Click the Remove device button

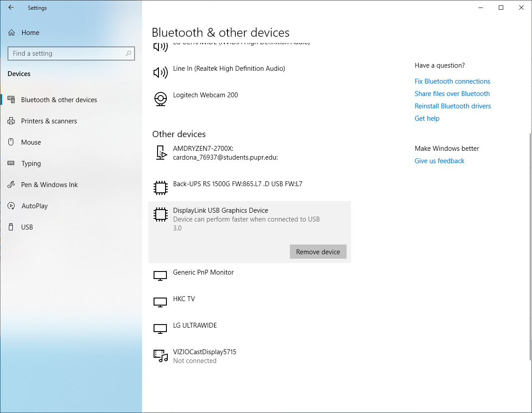[x=318, y=252]
